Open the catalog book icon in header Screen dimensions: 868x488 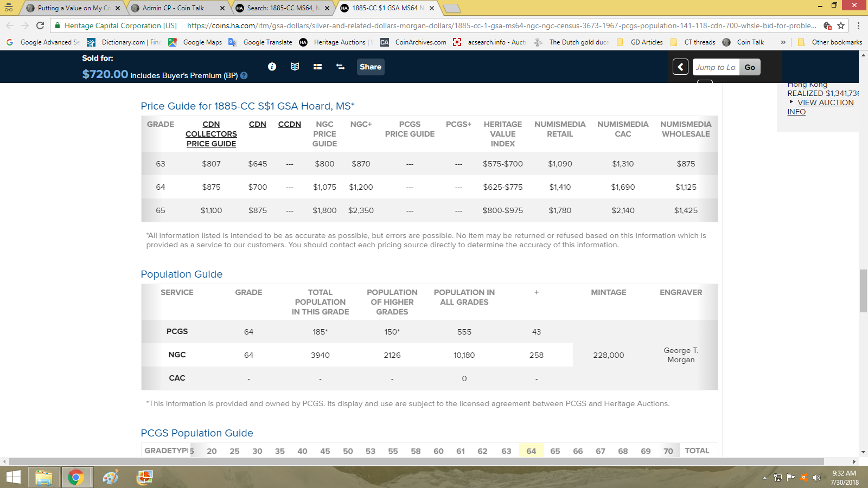pos(295,67)
